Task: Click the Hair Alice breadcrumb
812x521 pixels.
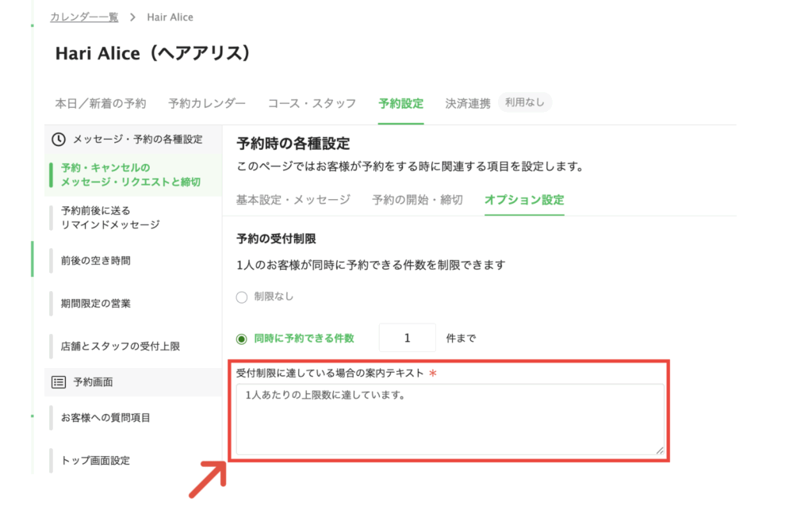Action: tap(170, 17)
